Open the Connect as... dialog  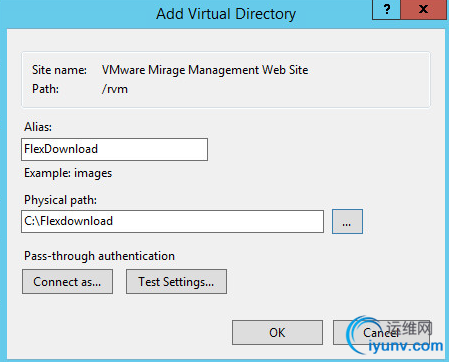pyautogui.click(x=67, y=282)
